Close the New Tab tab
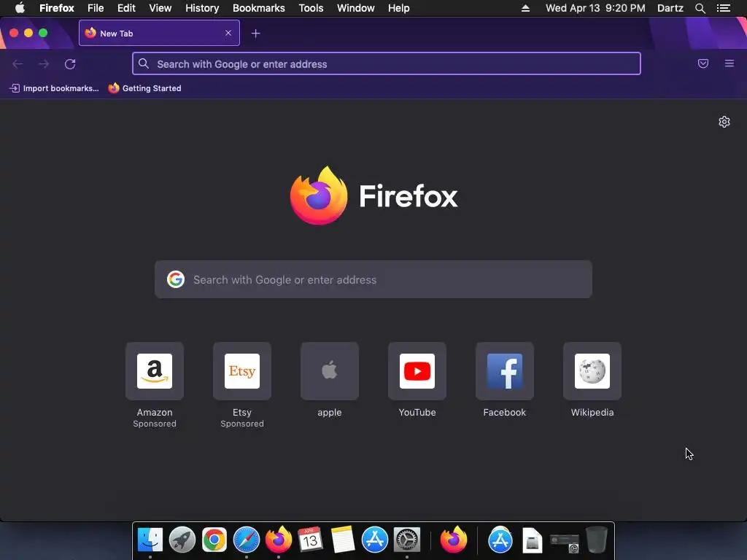Screen dimensions: 747x560 tap(228, 33)
